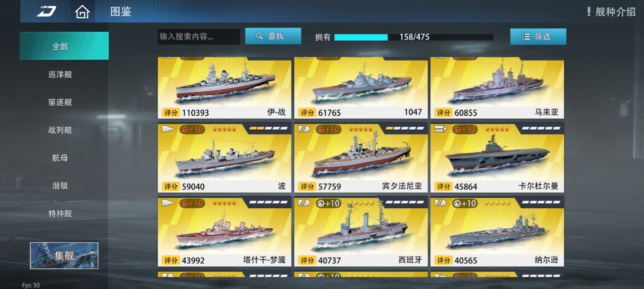Tap the +10 upgrade badge on 宾夕法尼亚
644x289 pixels.
(328, 130)
